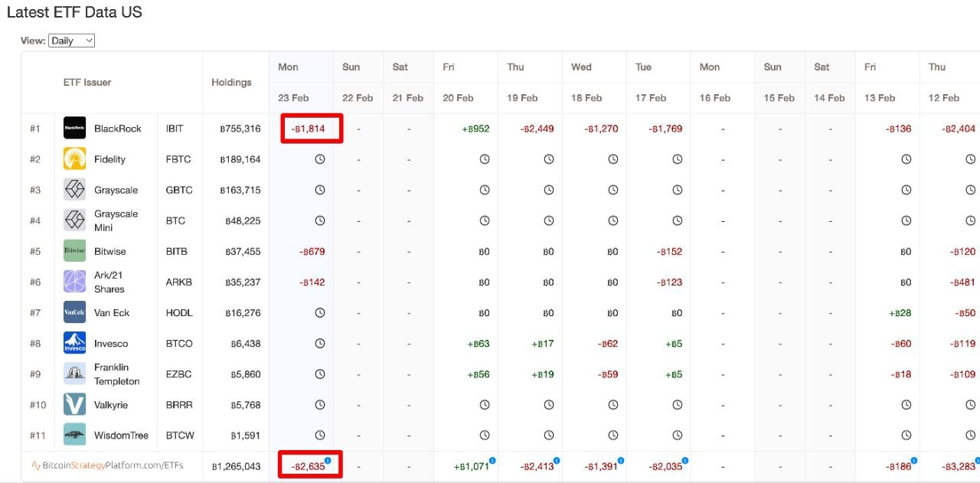The image size is (980, 483).
Task: Select the IBIT ticker cell
Action: point(175,129)
